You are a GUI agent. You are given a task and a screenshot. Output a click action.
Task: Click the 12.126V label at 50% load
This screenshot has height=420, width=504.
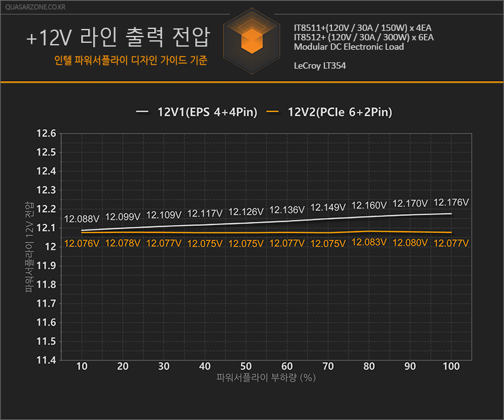[x=246, y=212]
